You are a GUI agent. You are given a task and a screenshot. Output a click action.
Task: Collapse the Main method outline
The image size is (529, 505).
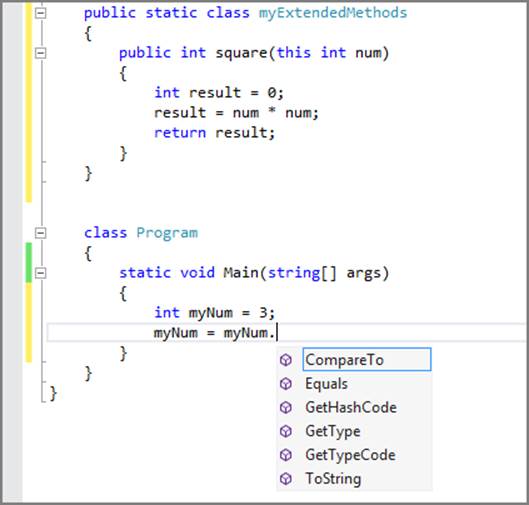coord(40,273)
